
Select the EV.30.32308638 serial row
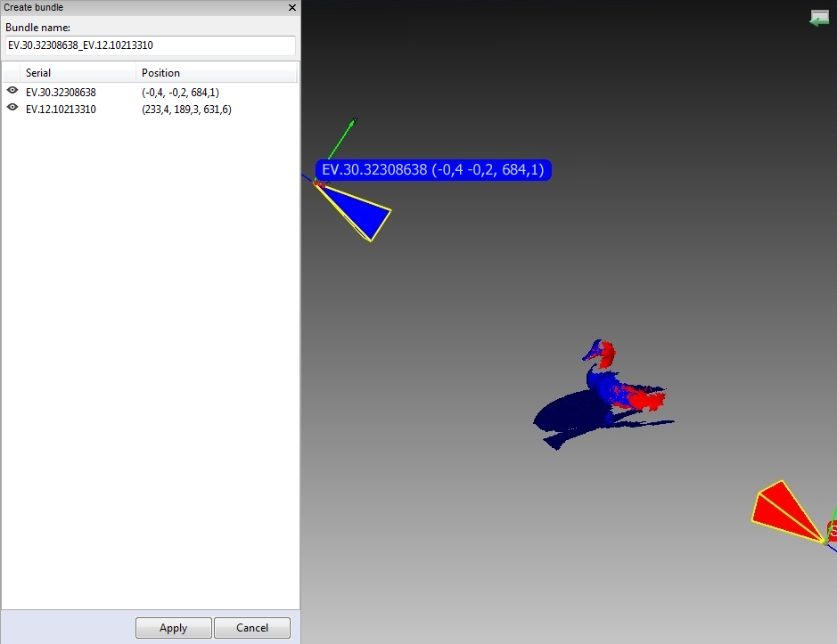(x=61, y=92)
